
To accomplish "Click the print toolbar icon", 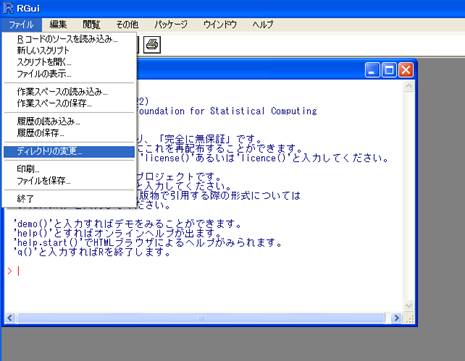I will coord(152,45).
